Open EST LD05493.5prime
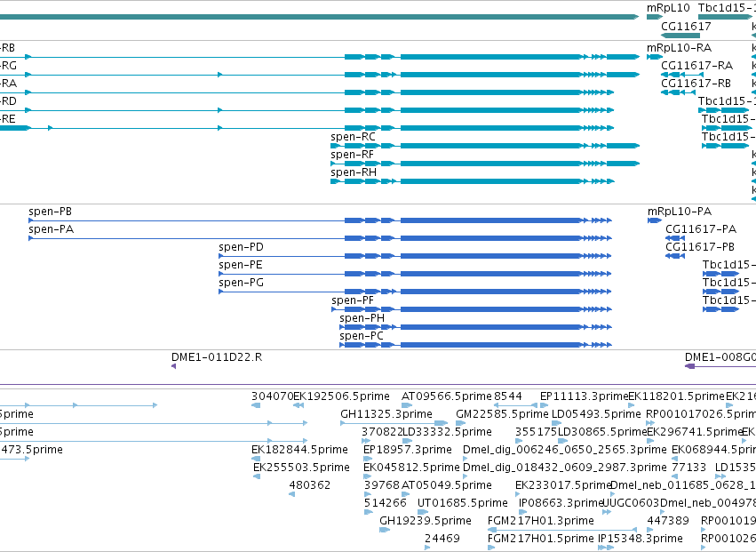The width and height of the screenshot is (756, 552). (596, 415)
